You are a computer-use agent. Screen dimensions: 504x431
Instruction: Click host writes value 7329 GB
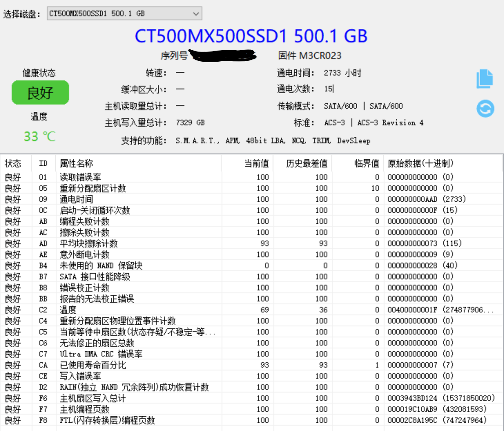click(190, 122)
